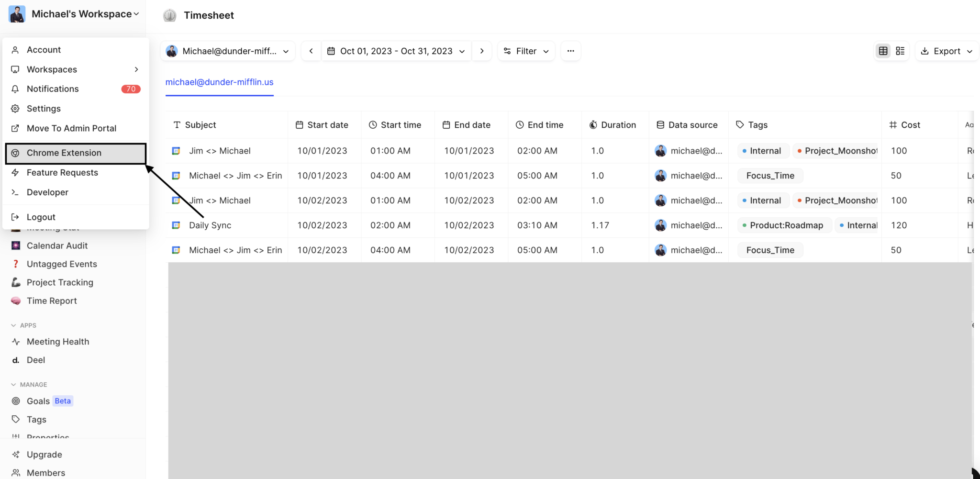Open the Time Report view
This screenshot has width=980, height=479.
pos(52,301)
